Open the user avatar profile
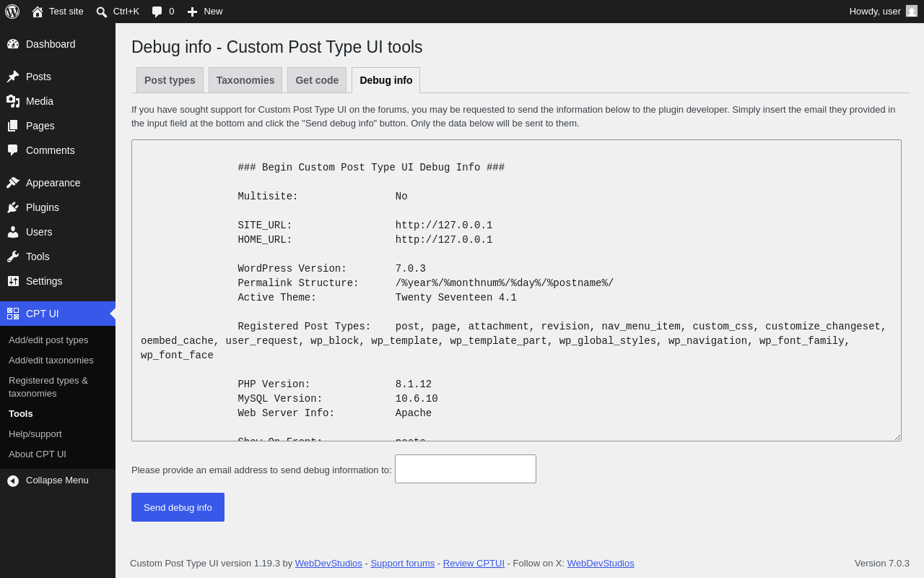Screen dimensions: 924x578 (912, 11)
